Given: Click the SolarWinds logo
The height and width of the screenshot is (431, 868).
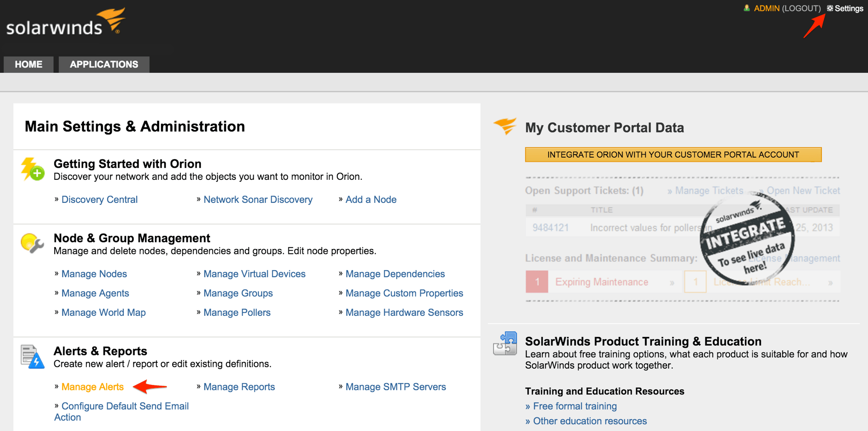Looking at the screenshot, I should click(66, 22).
